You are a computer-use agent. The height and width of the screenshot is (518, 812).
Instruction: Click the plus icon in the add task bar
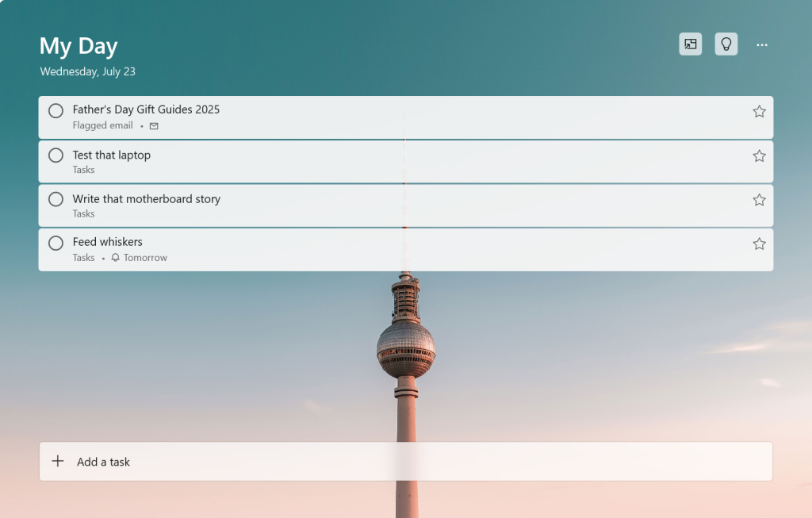(58, 462)
